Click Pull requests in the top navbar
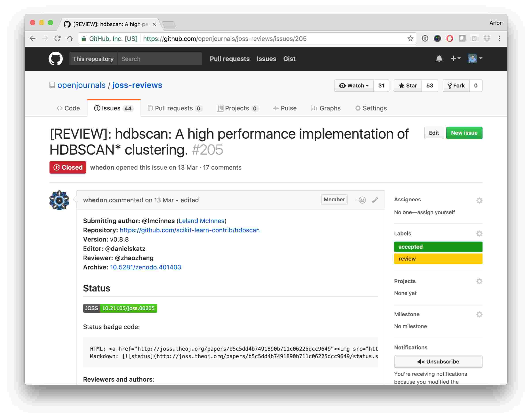This screenshot has height=420, width=532. pyautogui.click(x=230, y=59)
